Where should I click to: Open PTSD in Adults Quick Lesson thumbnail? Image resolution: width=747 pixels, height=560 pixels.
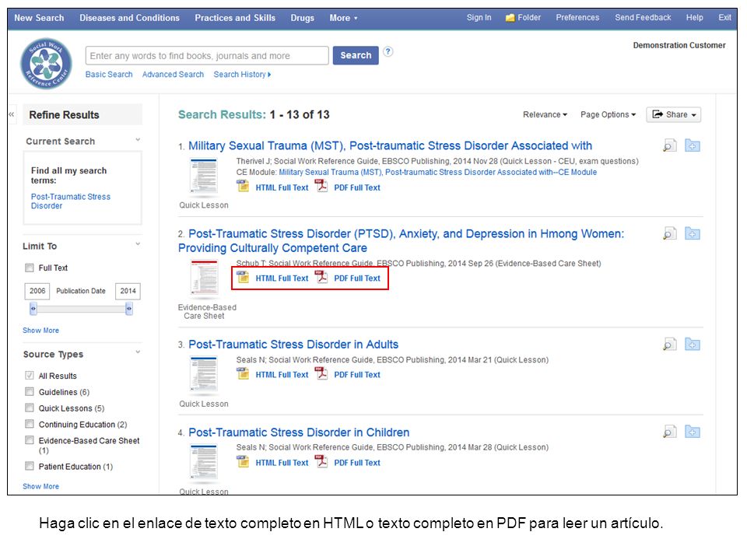[x=204, y=375]
